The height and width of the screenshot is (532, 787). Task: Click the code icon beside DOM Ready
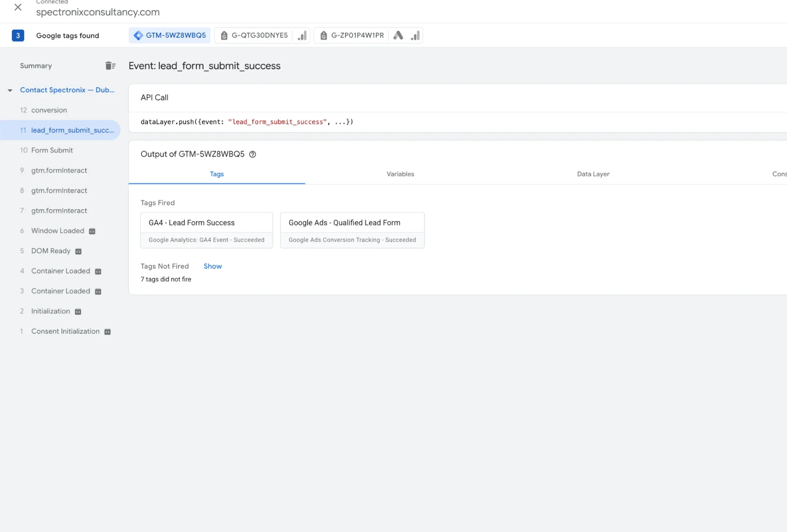point(78,251)
